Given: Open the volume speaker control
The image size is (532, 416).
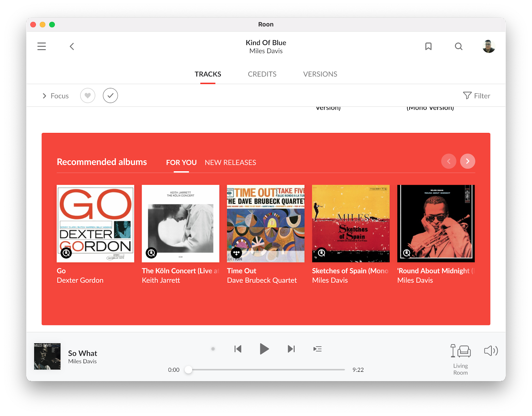Looking at the screenshot, I should [491, 351].
